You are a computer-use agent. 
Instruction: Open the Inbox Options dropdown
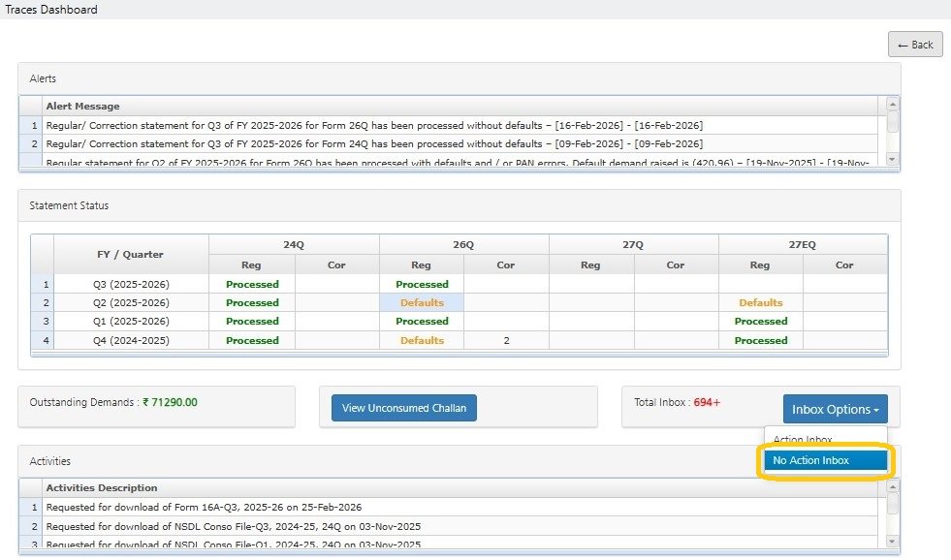coord(835,409)
